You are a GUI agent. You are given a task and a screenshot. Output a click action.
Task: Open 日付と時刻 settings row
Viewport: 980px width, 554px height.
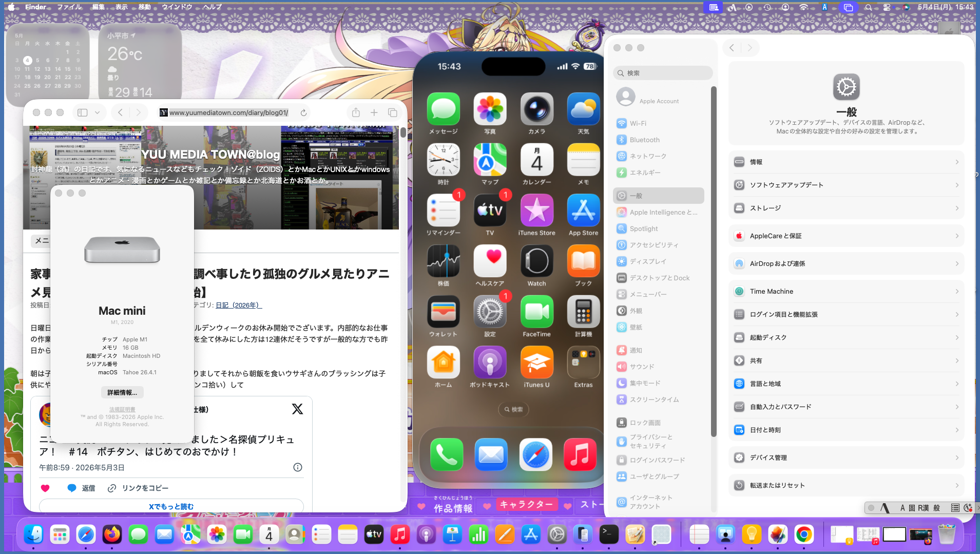point(846,430)
